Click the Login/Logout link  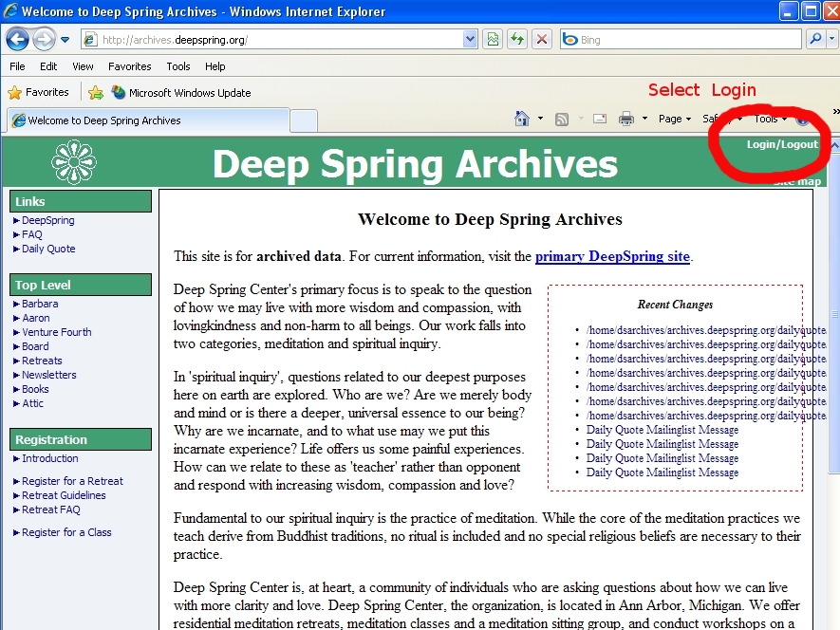pos(782,144)
